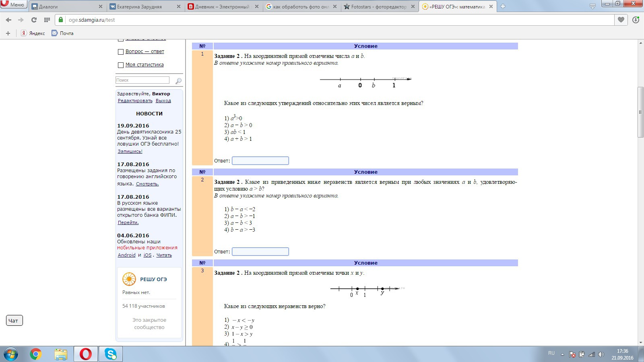Viewport: 644px width, 362px height.
Task: Open Skype from the taskbar
Action: click(x=110, y=354)
